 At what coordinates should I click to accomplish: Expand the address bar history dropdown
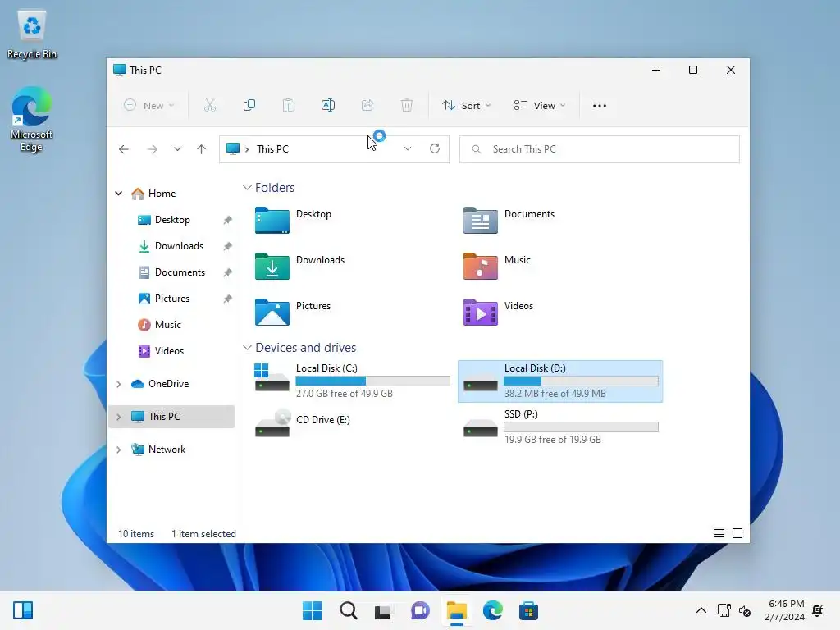[x=408, y=149]
